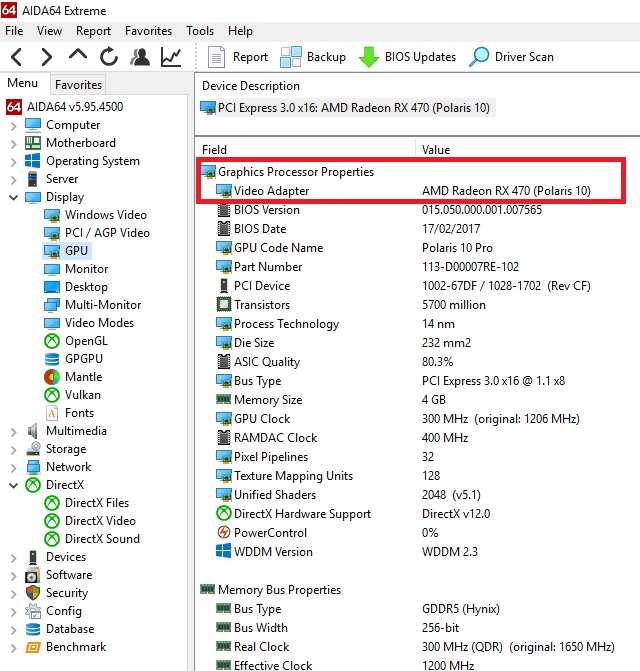The width and height of the screenshot is (640, 671).
Task: Select the Bus Width 256-bit value
Action: click(441, 628)
